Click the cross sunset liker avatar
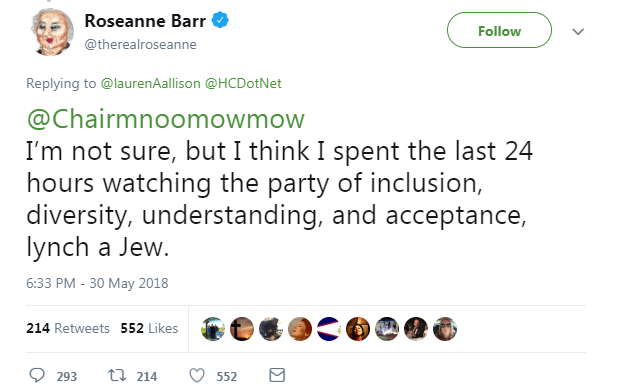Screen dimensions: 621x389 [242, 329]
